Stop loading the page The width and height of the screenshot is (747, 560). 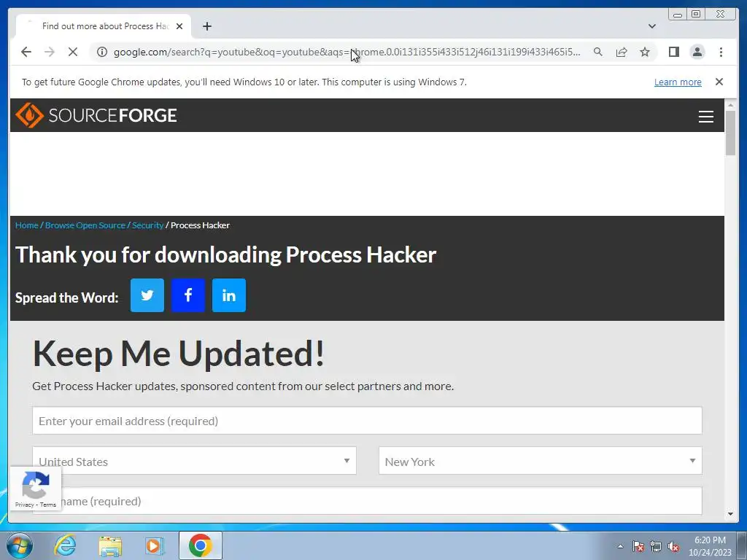(x=73, y=52)
